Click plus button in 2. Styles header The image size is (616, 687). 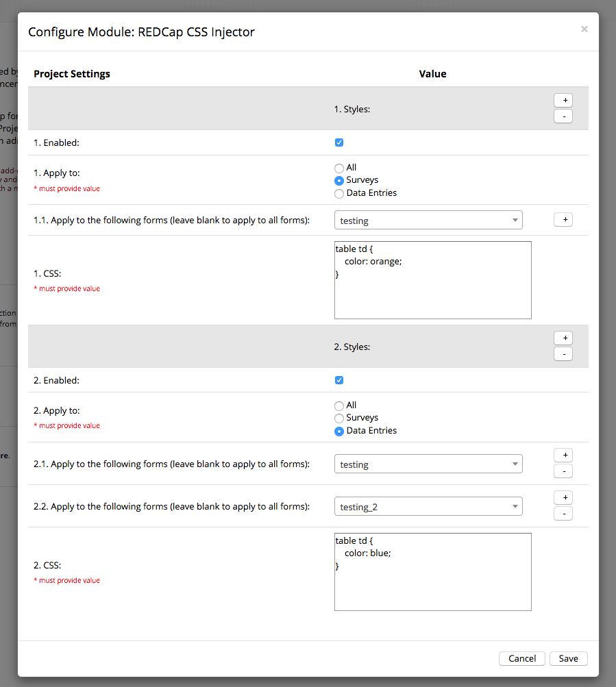tap(563, 338)
